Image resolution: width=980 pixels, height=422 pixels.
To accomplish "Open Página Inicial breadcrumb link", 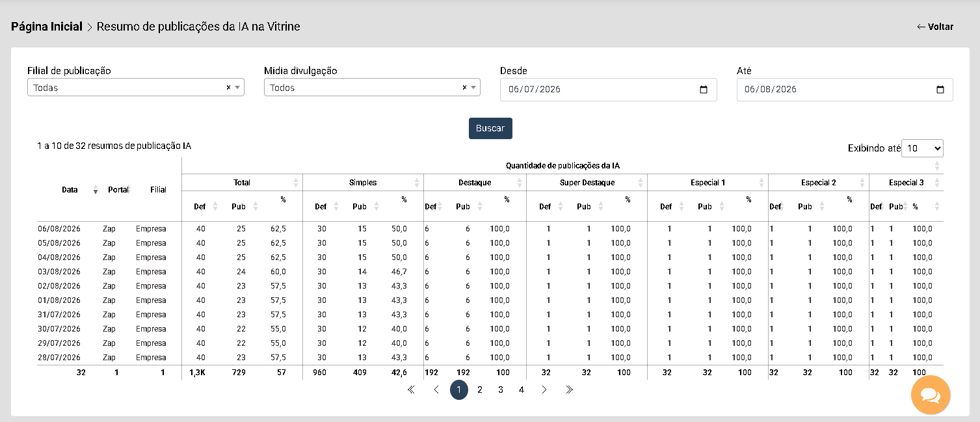I will point(47,27).
